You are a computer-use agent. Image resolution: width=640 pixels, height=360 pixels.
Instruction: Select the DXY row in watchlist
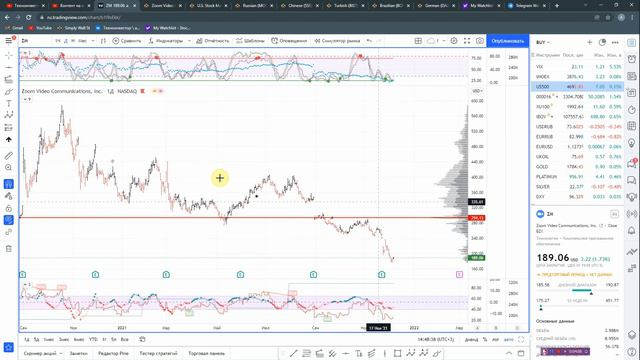tap(577, 196)
